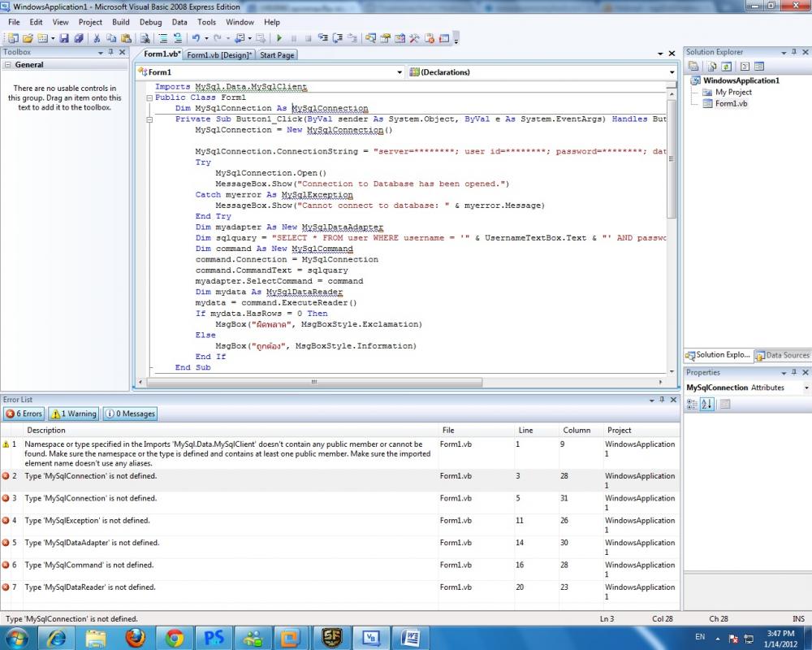Select error row "Type 'MySqlException' is not defined."
Screen dimensions: 812x650
coord(339,525)
